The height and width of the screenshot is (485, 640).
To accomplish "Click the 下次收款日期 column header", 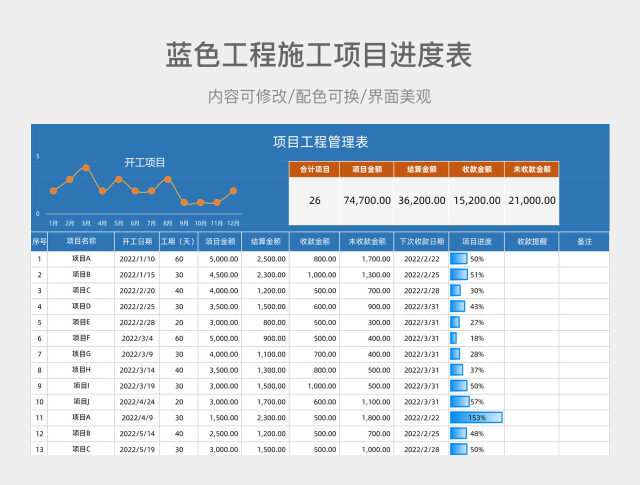I will 421,242.
